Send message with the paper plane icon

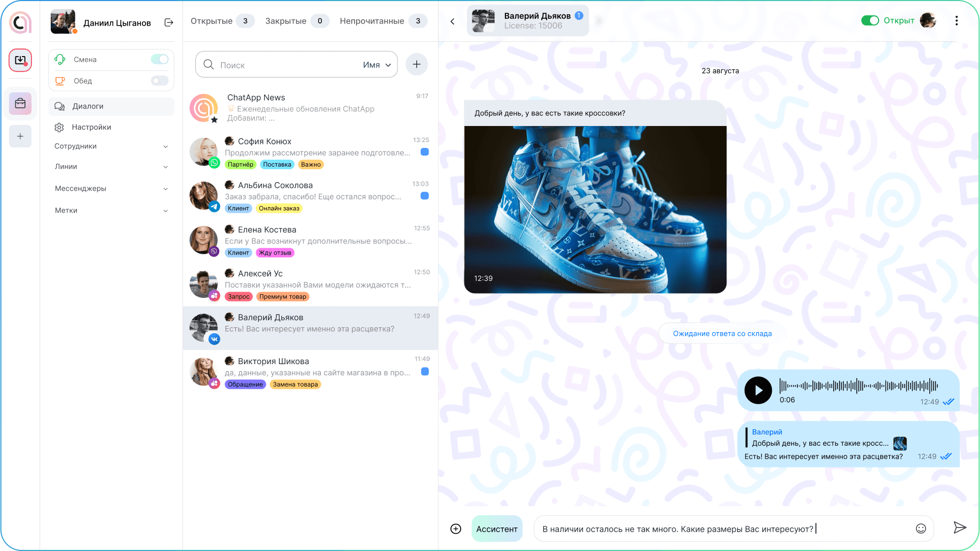pyautogui.click(x=959, y=528)
